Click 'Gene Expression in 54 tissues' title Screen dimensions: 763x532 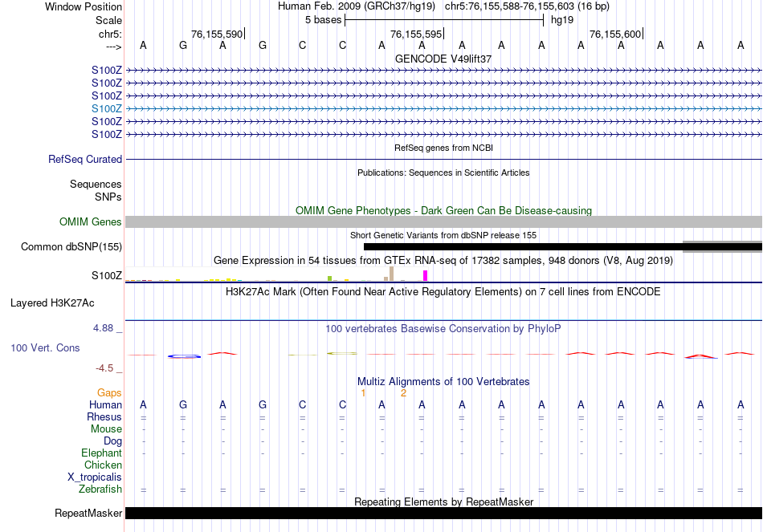(x=443, y=261)
